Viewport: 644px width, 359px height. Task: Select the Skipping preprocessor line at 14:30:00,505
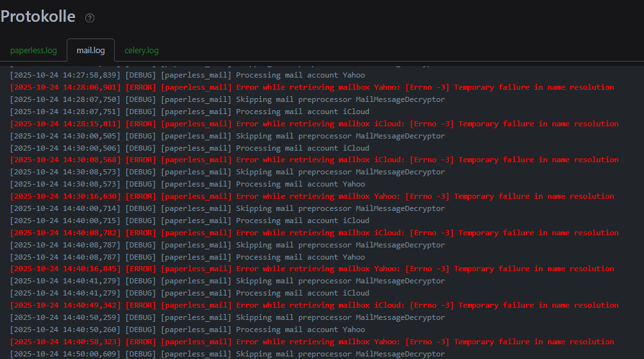[x=227, y=136]
